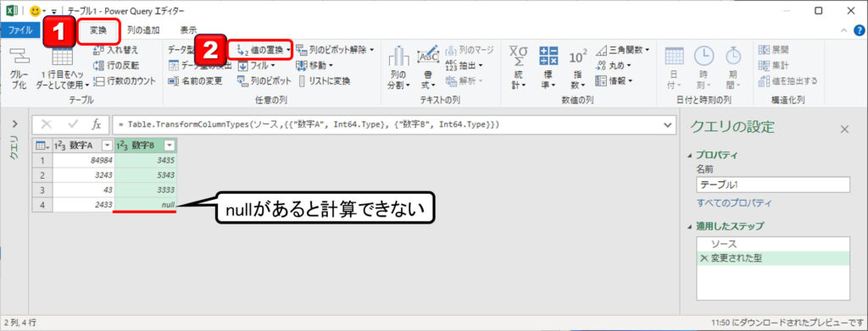Click the formula bar cancel X icon
This screenshot has height=331, width=868.
[x=47, y=125]
